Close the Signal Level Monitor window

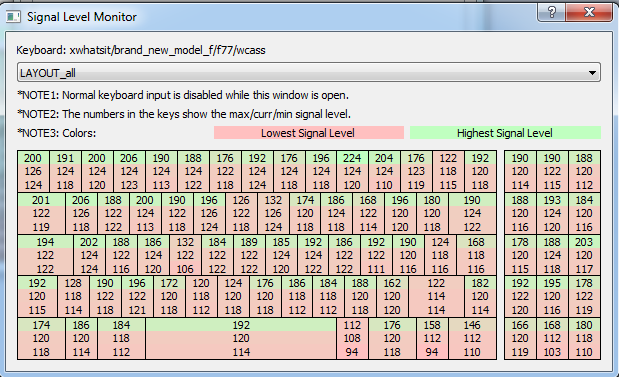(589, 12)
